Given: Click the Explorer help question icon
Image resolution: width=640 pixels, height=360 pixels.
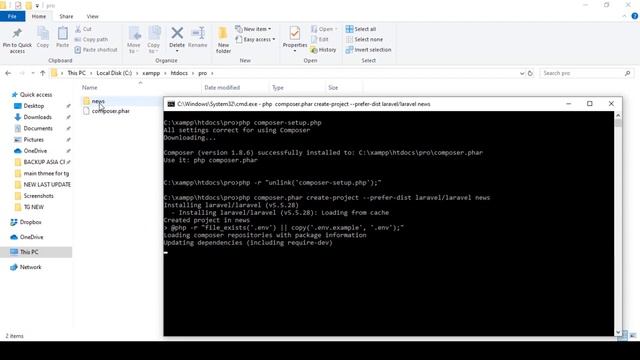Looking at the screenshot, I should click(634, 16).
